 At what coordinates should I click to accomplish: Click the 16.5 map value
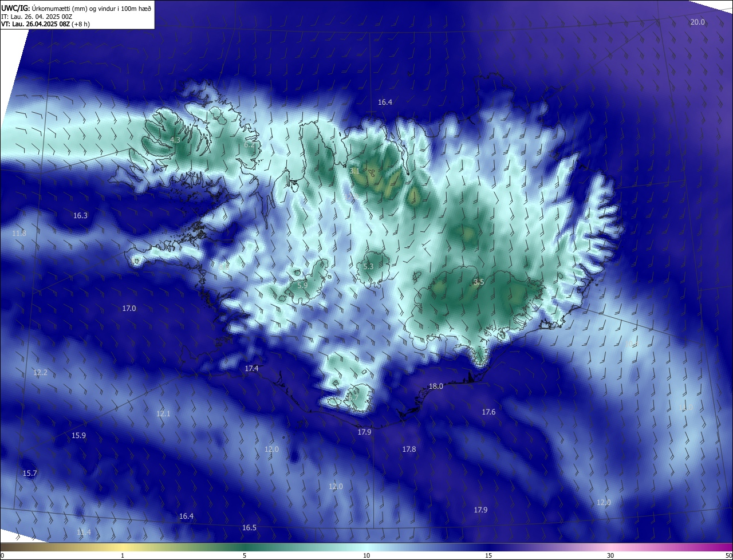[249, 528]
